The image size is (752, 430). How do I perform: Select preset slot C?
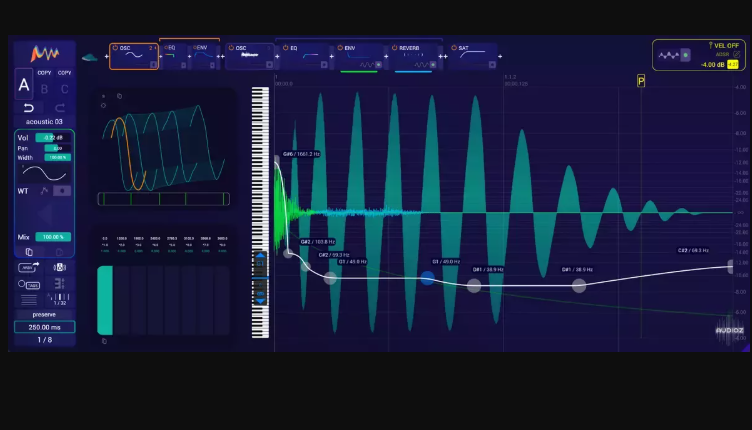click(x=64, y=89)
